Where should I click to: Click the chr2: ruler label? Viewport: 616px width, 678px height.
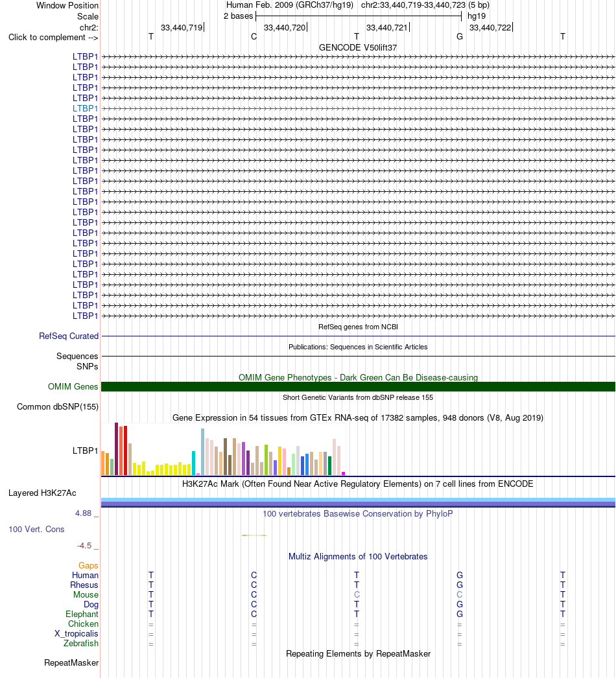89,27
